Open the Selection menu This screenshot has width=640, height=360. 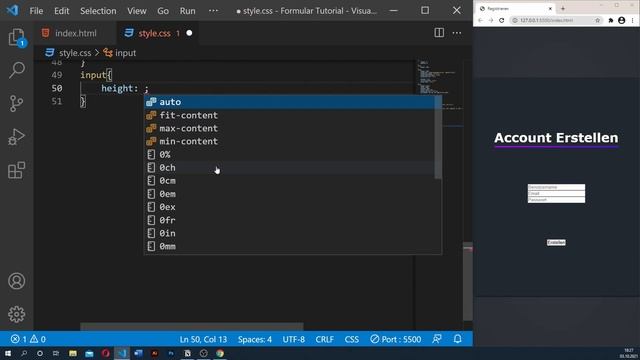[98, 11]
